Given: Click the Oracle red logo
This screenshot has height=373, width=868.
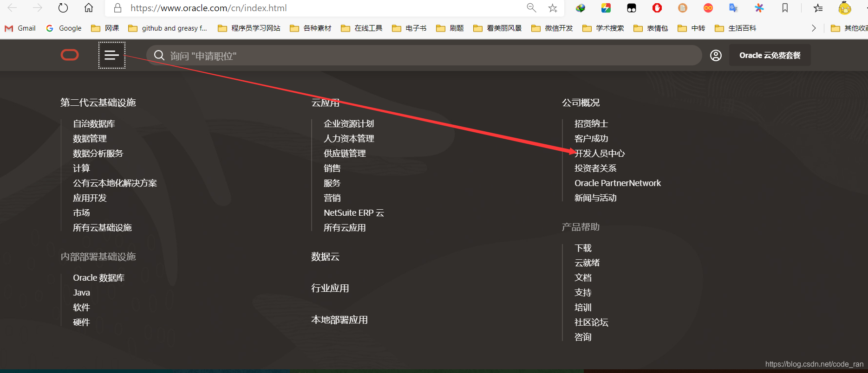Looking at the screenshot, I should (x=70, y=55).
